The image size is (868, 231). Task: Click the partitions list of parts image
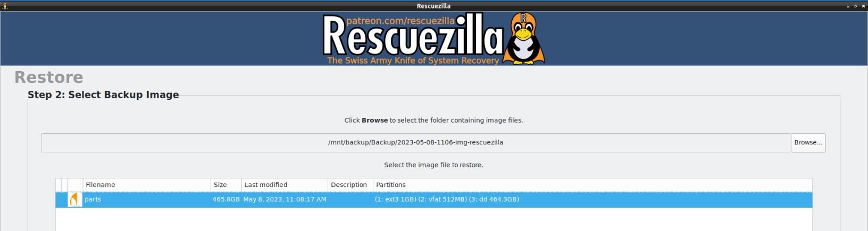click(x=447, y=200)
